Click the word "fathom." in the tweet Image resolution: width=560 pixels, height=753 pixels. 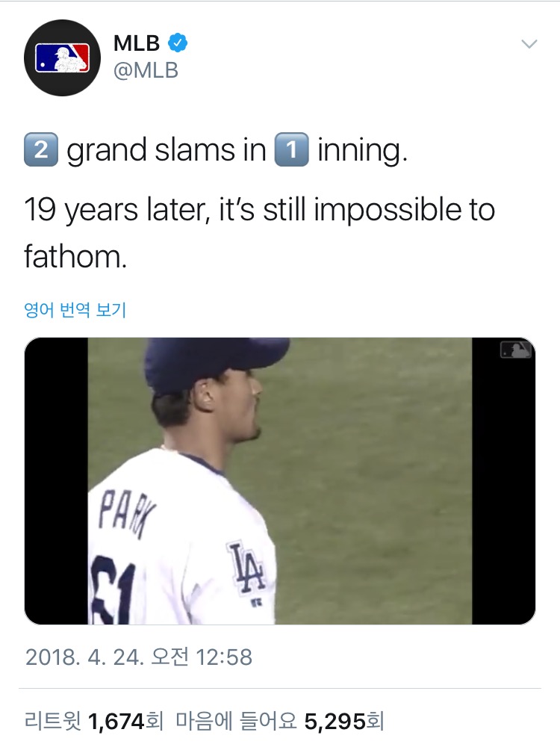72,256
